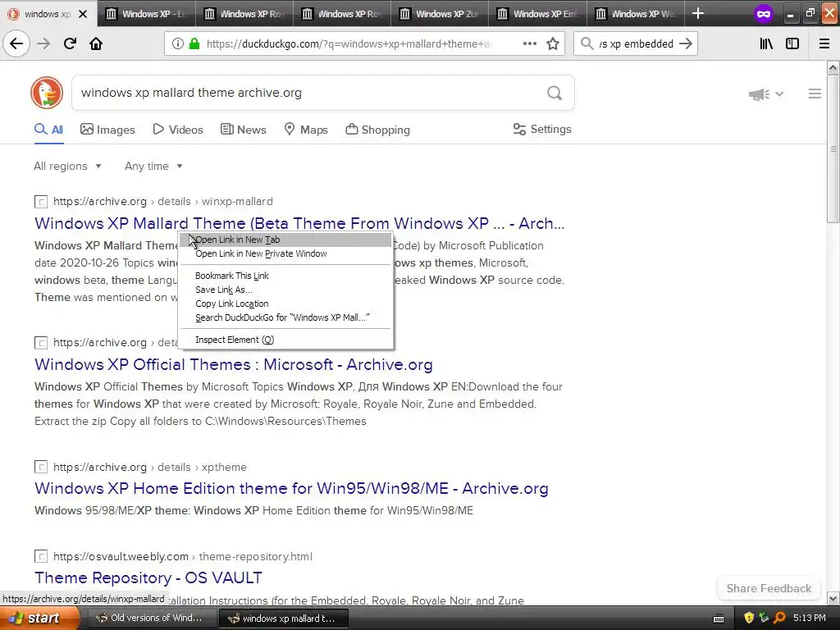Open the tray keyboard icon
Screen dimensions: 840x630
point(719,619)
